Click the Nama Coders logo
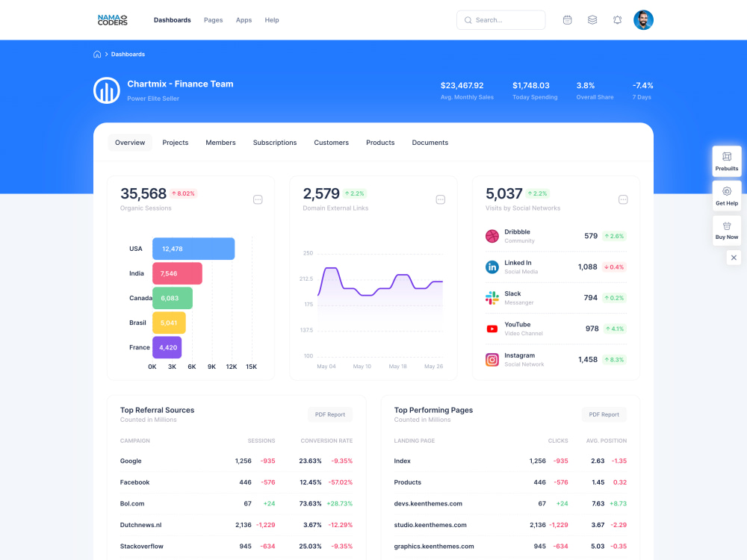The height and width of the screenshot is (560, 747). click(x=113, y=19)
